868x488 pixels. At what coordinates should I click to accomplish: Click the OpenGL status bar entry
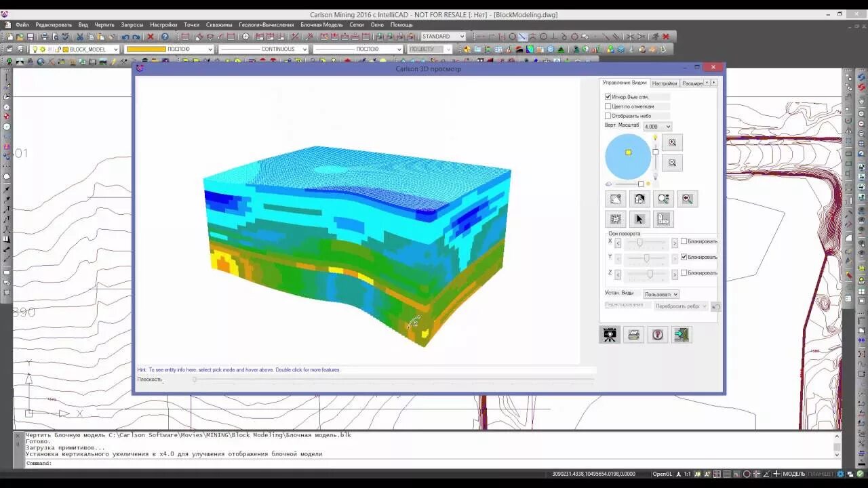[x=662, y=474]
